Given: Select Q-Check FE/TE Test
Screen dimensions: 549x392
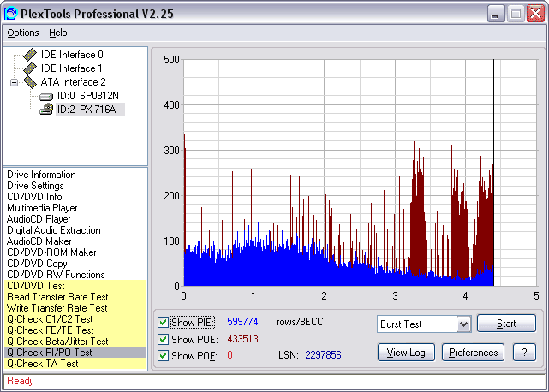Looking at the screenshot, I should tap(75, 330).
